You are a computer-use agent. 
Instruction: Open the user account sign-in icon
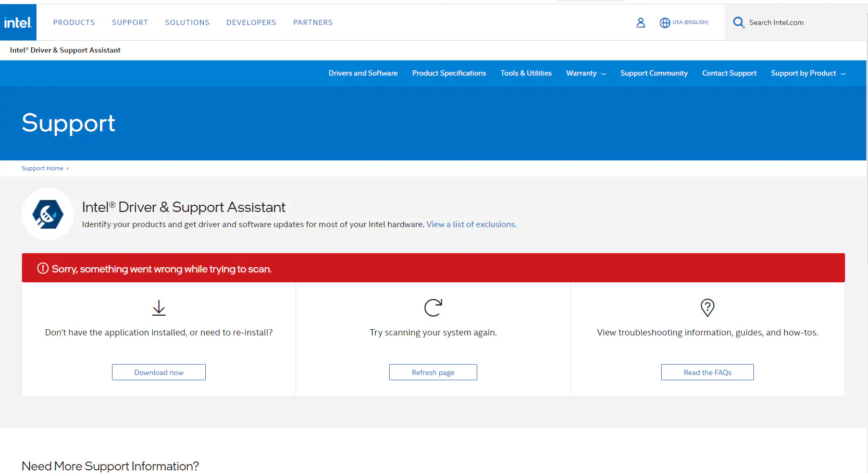tap(640, 22)
